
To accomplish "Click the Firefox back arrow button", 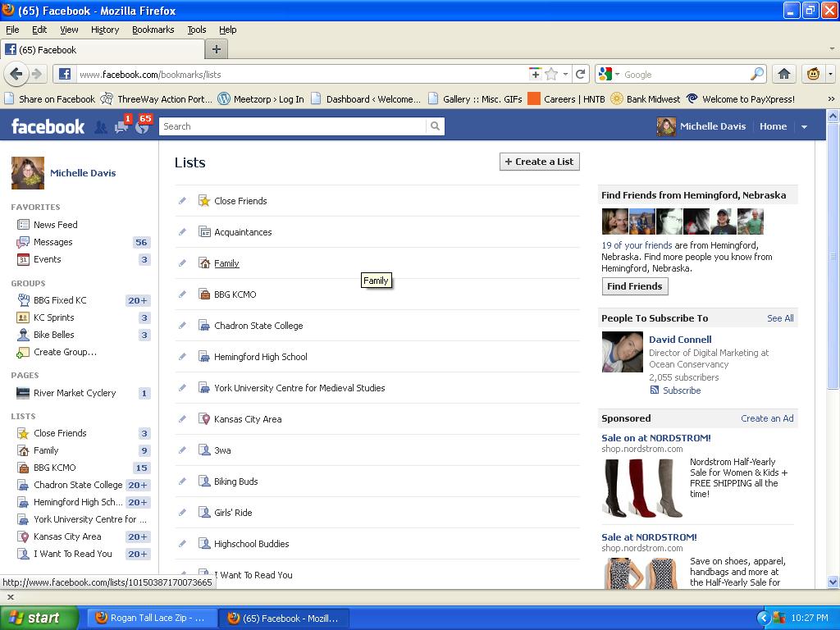I will coord(16,74).
